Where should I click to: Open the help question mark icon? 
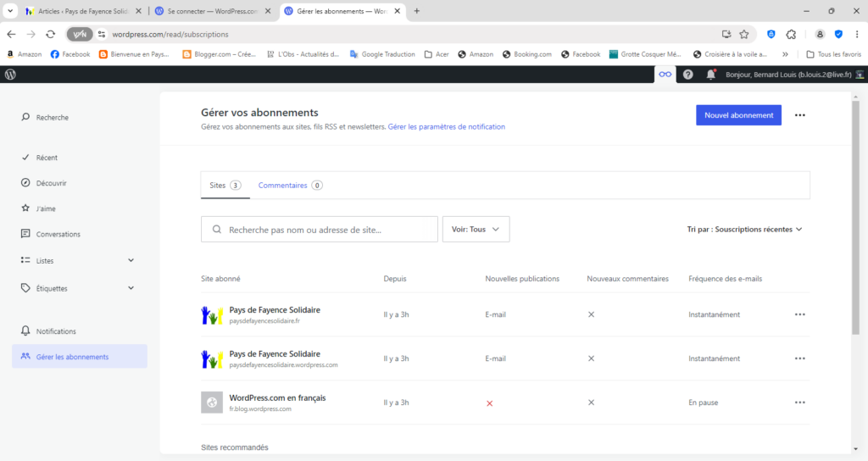[x=687, y=75]
